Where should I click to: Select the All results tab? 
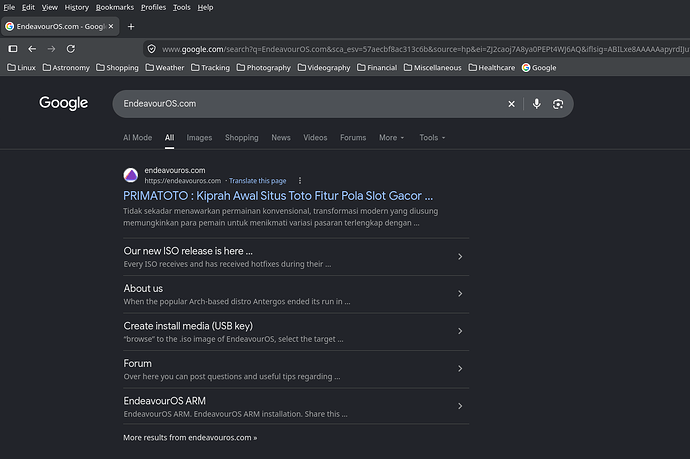point(169,138)
